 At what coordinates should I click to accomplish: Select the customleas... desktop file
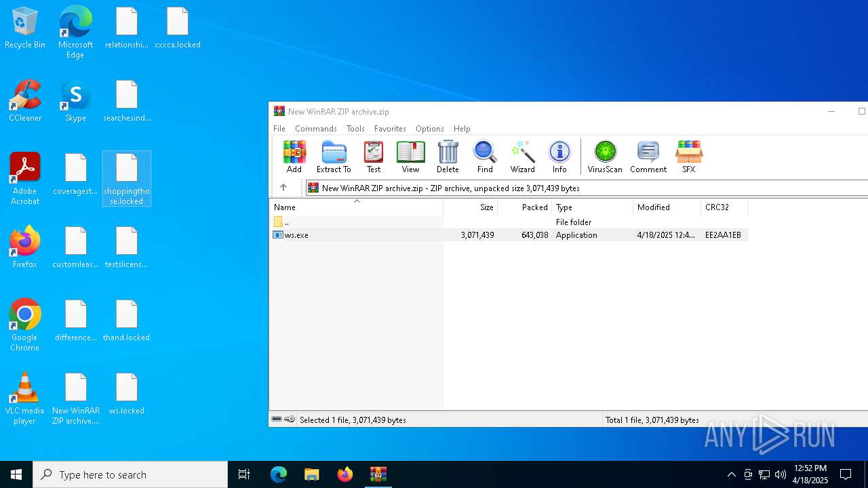(75, 248)
